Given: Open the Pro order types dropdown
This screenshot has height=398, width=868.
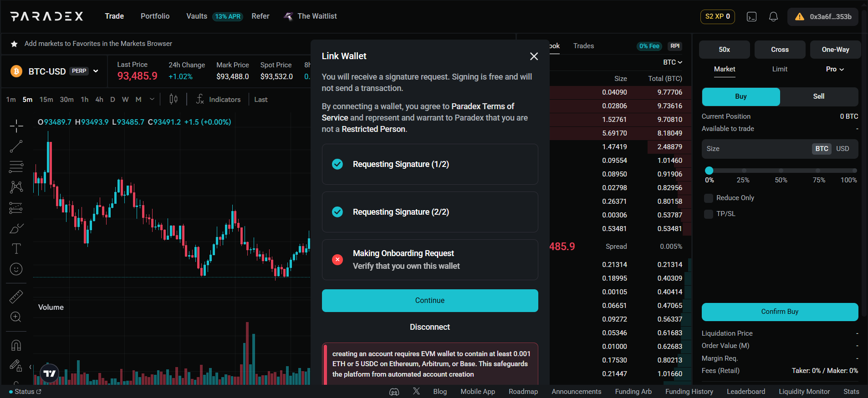Looking at the screenshot, I should 835,69.
